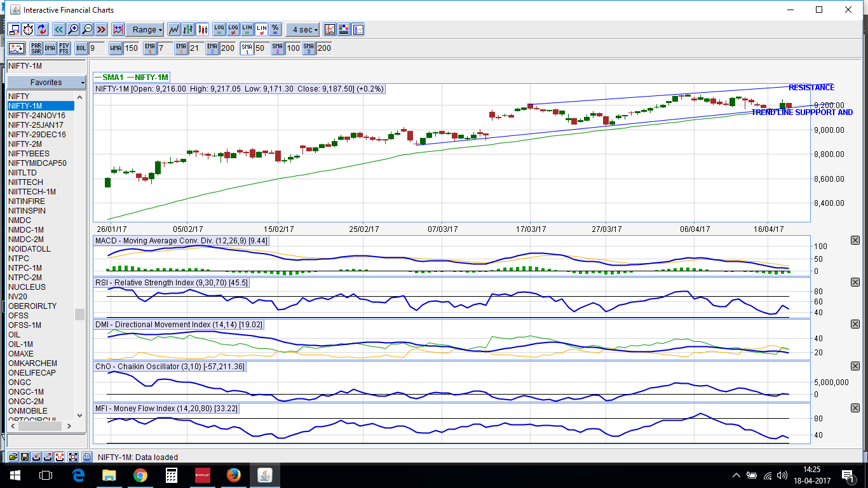This screenshot has height=488, width=868.
Task: Open the color palette icon
Action: (344, 29)
